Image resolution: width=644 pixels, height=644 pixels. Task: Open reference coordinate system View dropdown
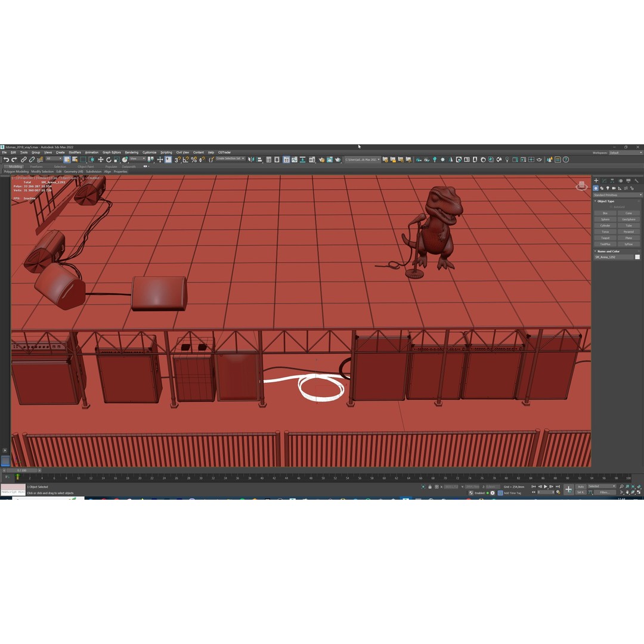coord(138,159)
